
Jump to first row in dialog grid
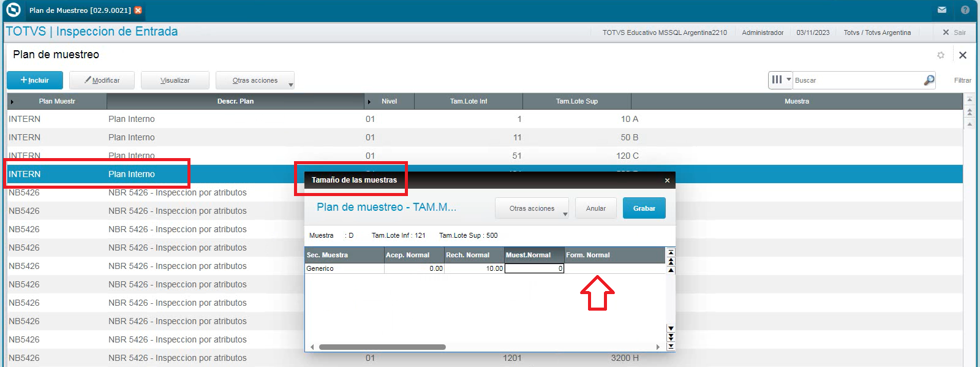[x=671, y=252]
